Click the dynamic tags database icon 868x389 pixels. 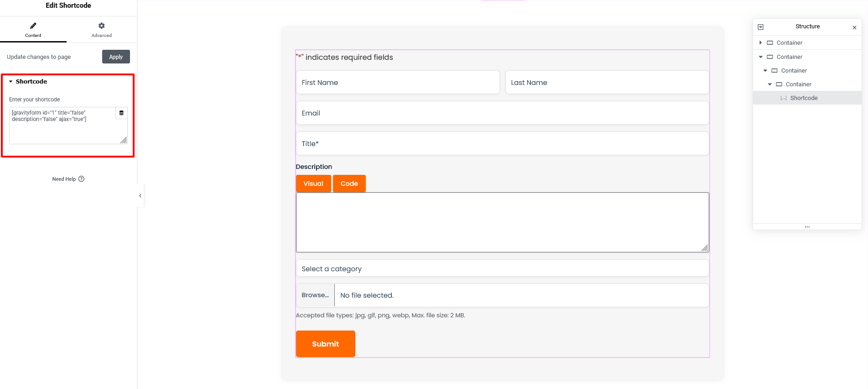(121, 113)
